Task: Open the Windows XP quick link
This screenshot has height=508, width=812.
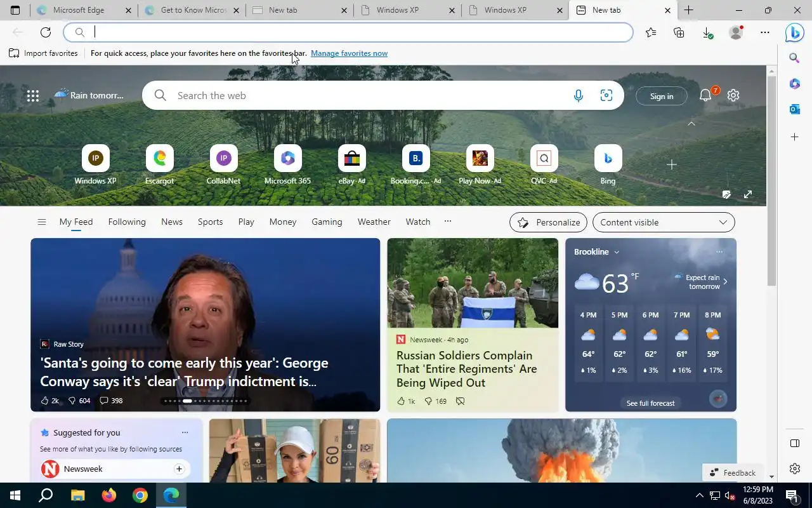Action: 95,165
